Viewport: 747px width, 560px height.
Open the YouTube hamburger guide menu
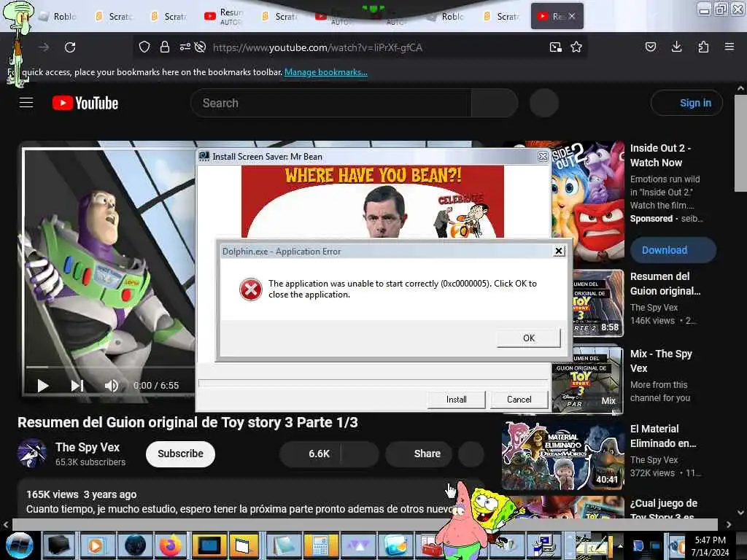point(26,102)
